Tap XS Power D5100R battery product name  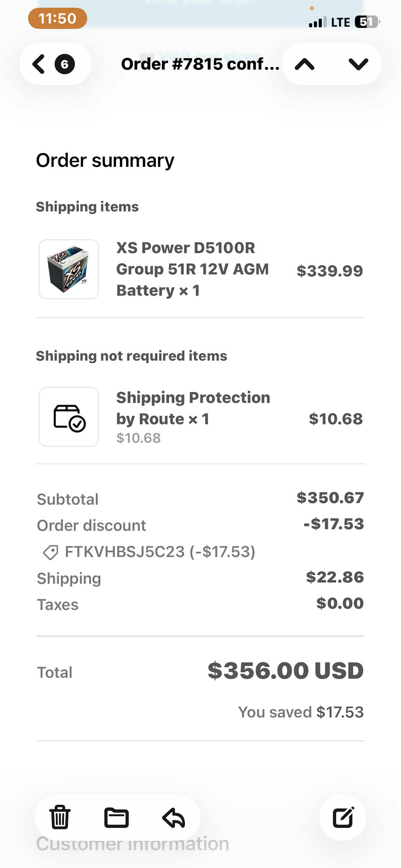click(x=192, y=269)
